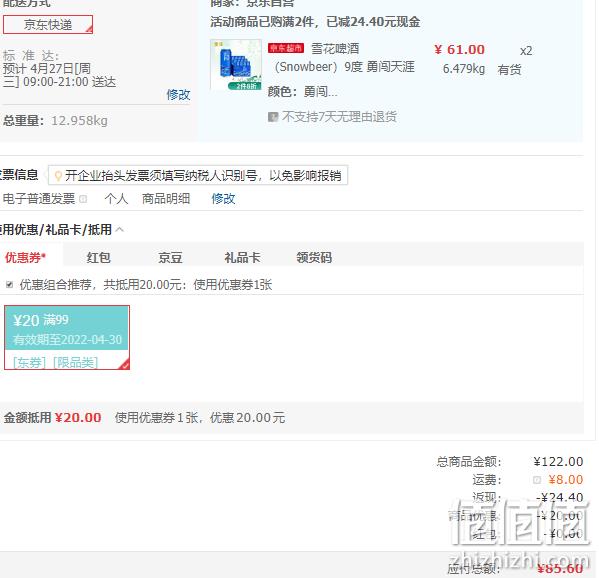599x578 pixels.
Task: Click the x2 quantity text
Action: [526, 51]
